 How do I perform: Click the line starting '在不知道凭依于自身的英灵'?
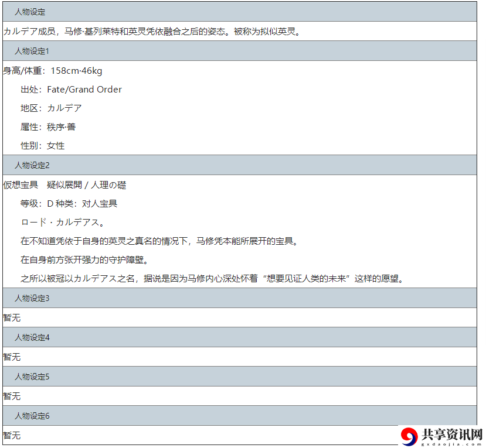point(159,241)
